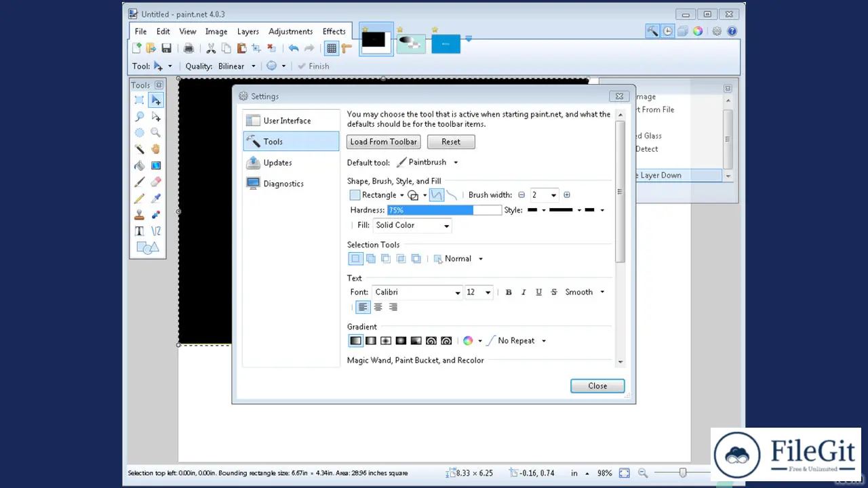Toggle Bold text formatting
The width and height of the screenshot is (868, 488).
(x=509, y=292)
